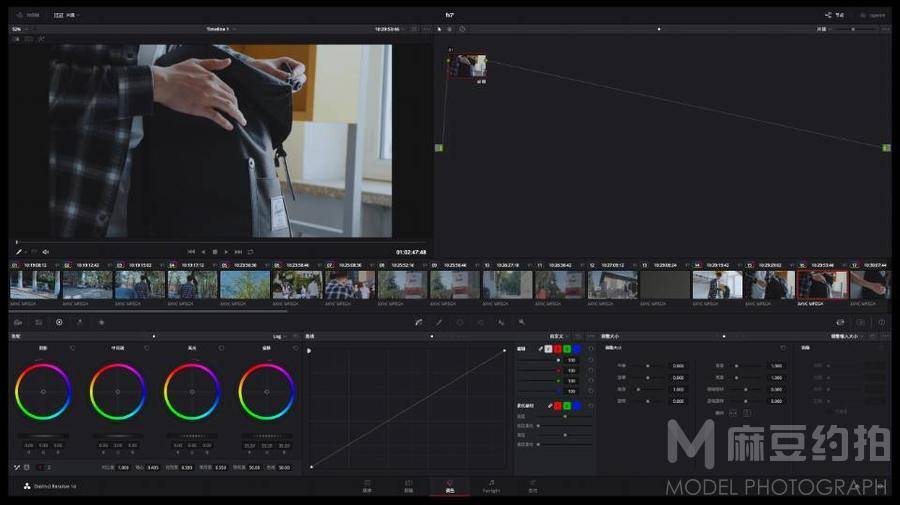
Task: Click the viewer picker tool beside the speaker
Action: pos(19,252)
